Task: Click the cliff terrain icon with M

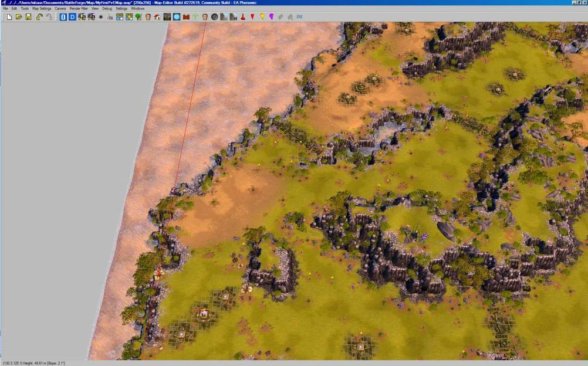Action: (233, 17)
